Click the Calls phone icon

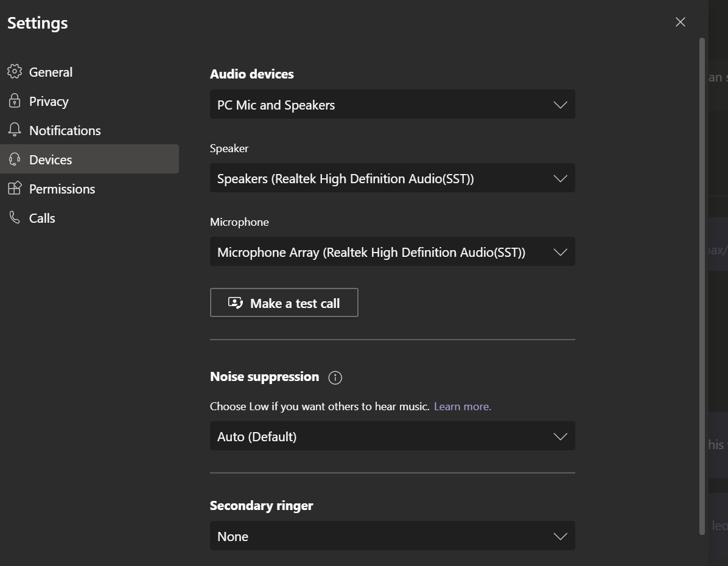tap(15, 218)
